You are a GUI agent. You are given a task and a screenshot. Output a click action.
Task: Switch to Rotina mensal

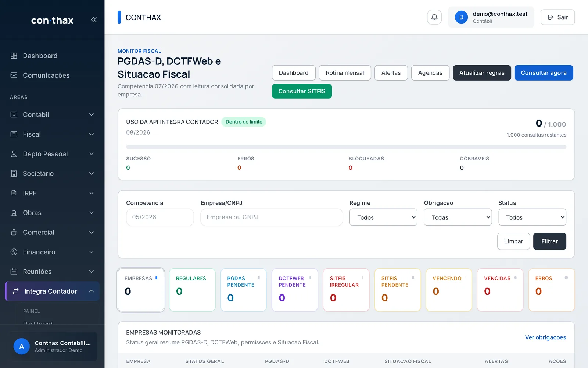[x=345, y=73]
